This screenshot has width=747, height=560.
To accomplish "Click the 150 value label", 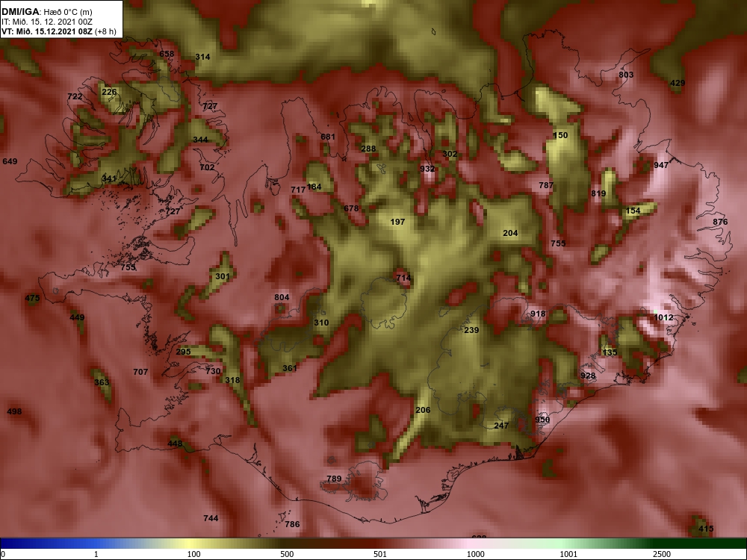I will [x=560, y=135].
